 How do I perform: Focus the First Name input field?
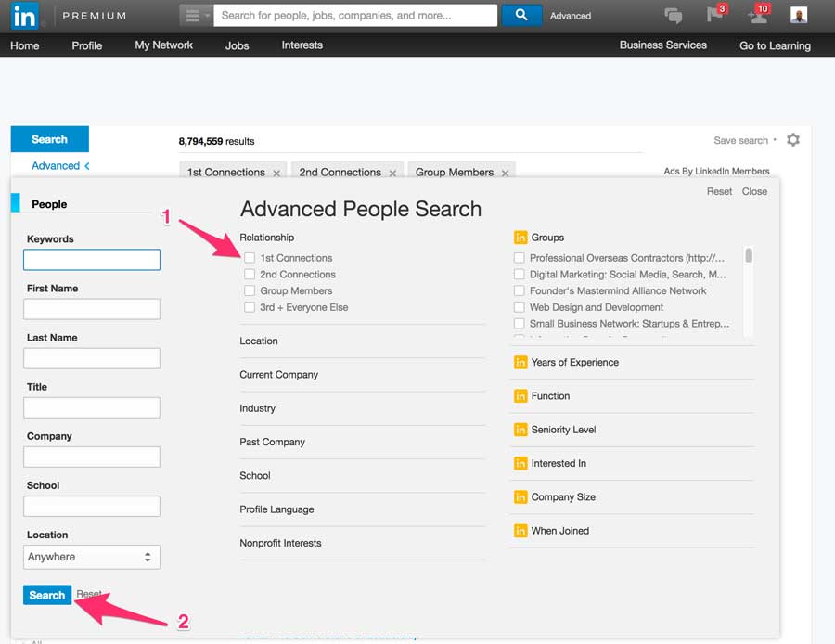pyautogui.click(x=92, y=309)
